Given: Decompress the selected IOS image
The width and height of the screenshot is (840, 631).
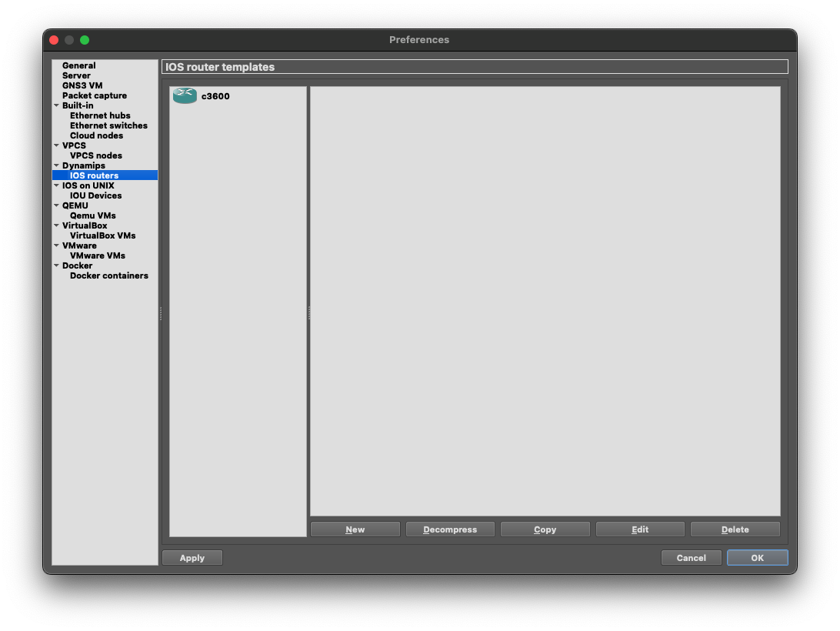Looking at the screenshot, I should pyautogui.click(x=450, y=529).
